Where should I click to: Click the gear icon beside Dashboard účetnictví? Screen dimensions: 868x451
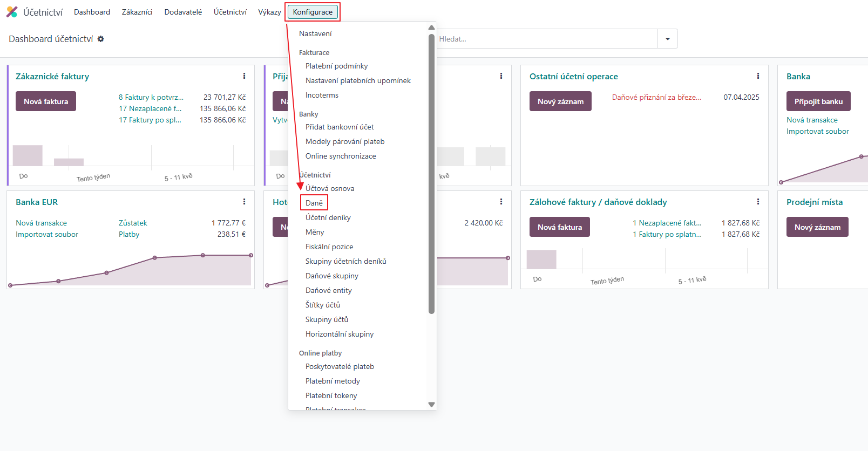click(x=101, y=39)
